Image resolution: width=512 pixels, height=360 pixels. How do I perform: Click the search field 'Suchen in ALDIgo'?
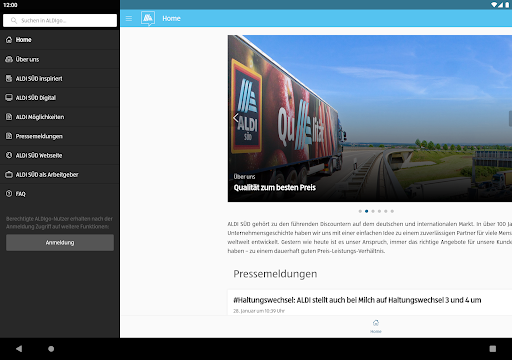click(60, 20)
